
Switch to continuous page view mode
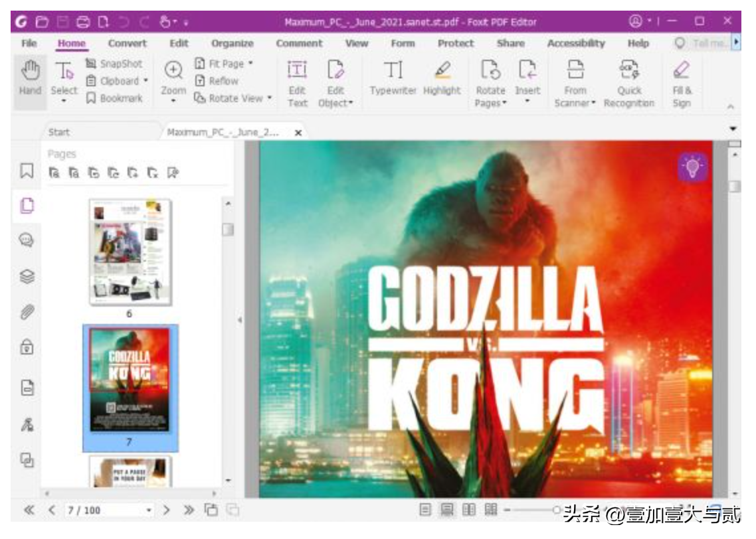click(447, 510)
